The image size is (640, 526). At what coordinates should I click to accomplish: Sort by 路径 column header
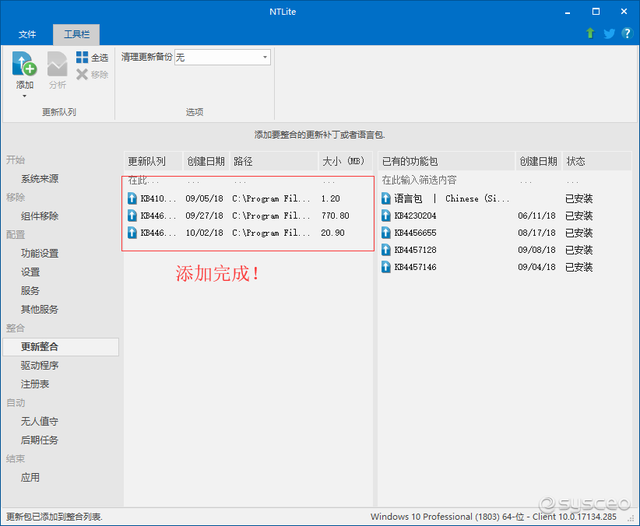274,161
